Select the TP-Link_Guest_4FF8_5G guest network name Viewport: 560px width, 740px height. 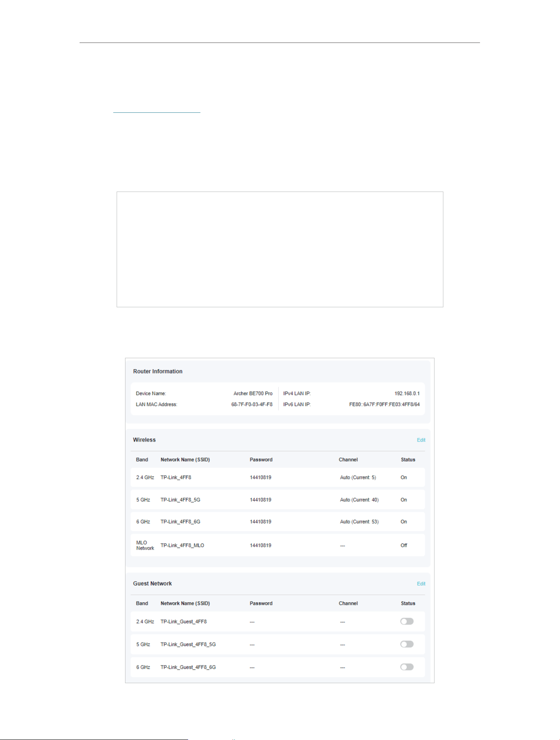188,644
